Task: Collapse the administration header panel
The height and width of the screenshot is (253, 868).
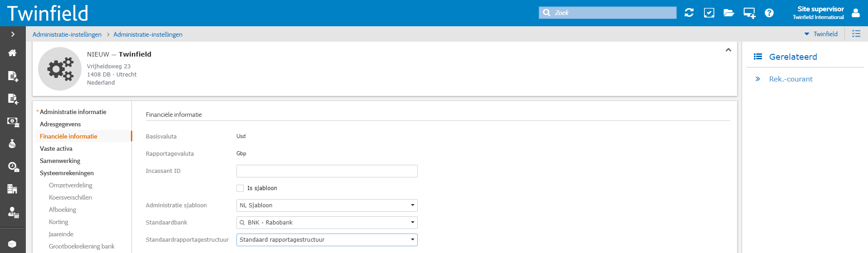Action: coord(728,50)
